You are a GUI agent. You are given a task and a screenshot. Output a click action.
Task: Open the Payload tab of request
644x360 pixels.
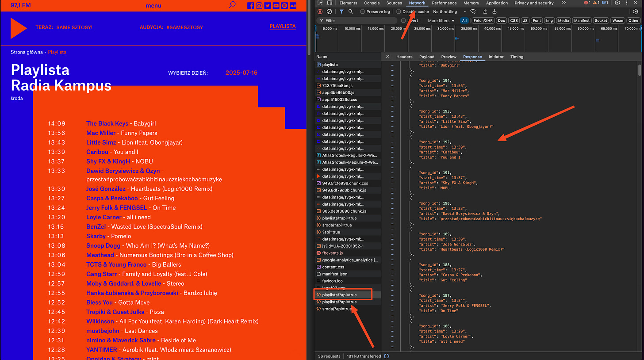(x=427, y=57)
